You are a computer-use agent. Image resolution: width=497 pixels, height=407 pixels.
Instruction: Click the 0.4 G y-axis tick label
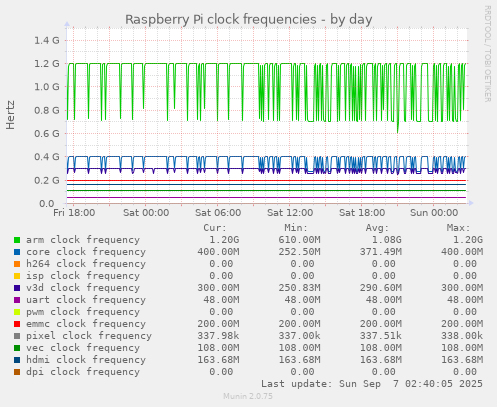pyautogui.click(x=47, y=157)
